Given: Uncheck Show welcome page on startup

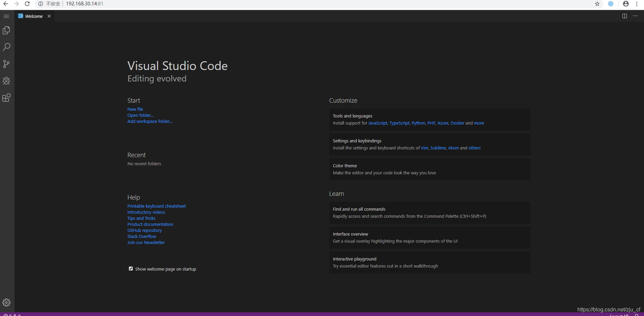Looking at the screenshot, I should click(x=131, y=269).
